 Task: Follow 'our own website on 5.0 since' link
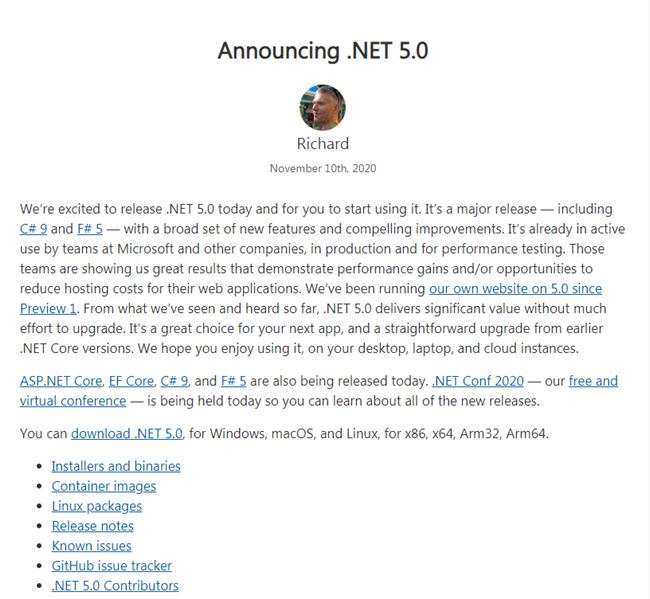pyautogui.click(x=515, y=289)
